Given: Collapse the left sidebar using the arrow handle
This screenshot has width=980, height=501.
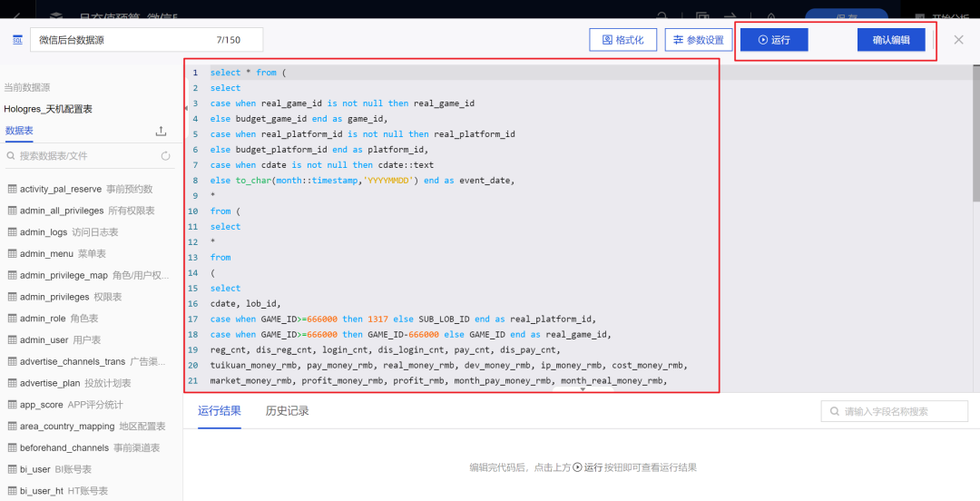Looking at the screenshot, I should 185,108.
